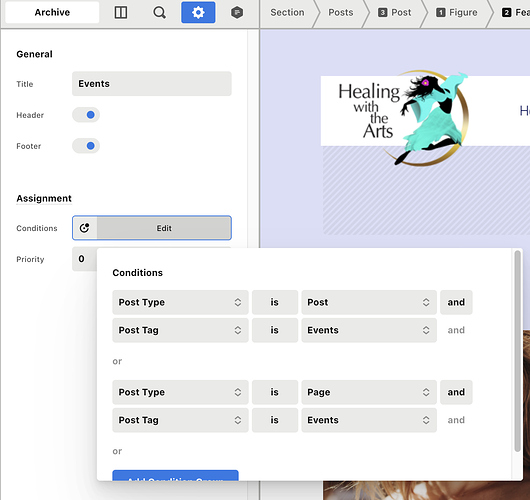Select Posts in the breadcrumb
Viewport: 530px width, 500px height.
pyautogui.click(x=341, y=13)
